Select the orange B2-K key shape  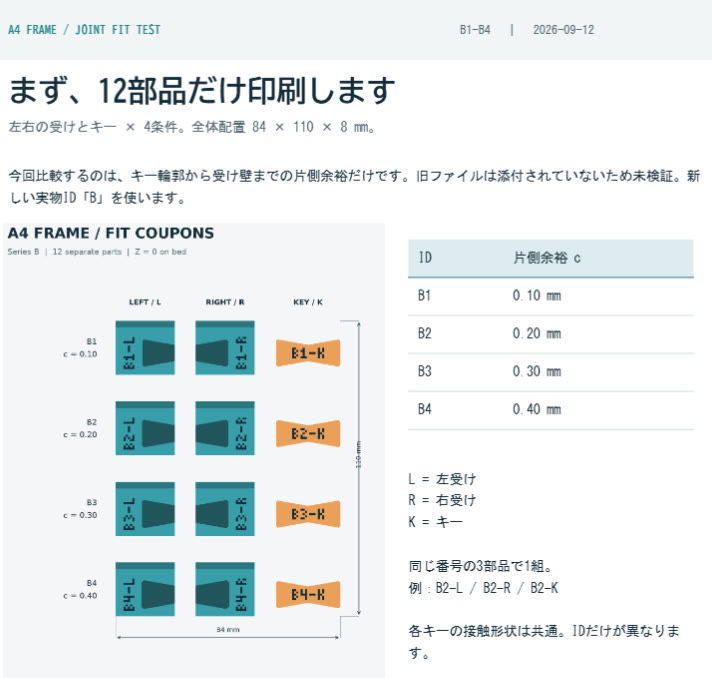[x=308, y=433]
